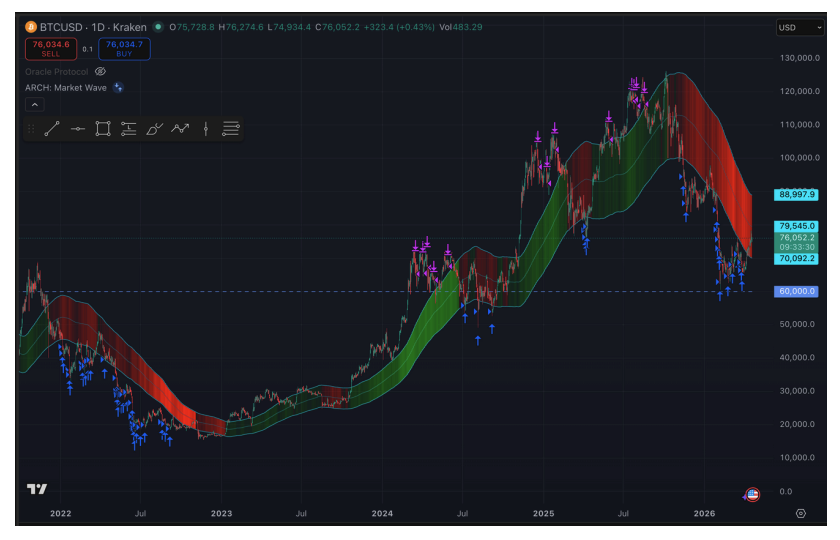Select the polyline path tool
The width and height of the screenshot is (840, 540).
[180, 129]
